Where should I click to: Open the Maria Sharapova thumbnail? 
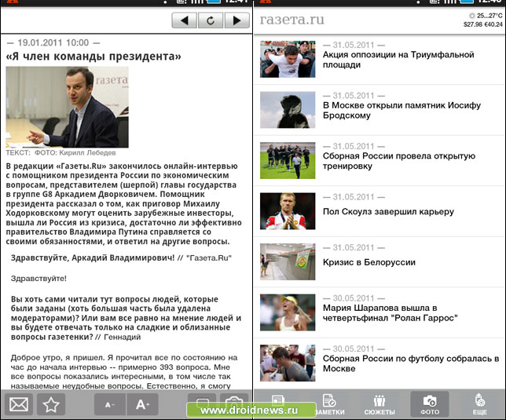[288, 312]
